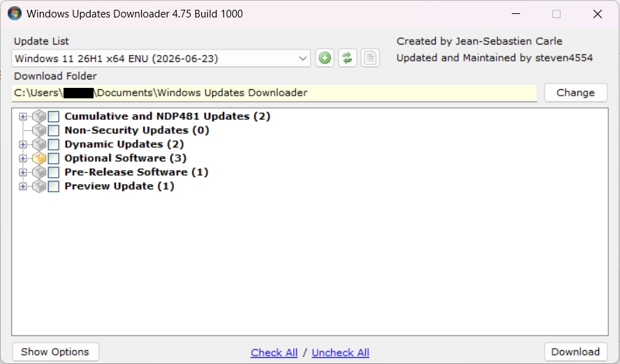Expand the Cumulative and NDP481 Updates node

pos(23,116)
